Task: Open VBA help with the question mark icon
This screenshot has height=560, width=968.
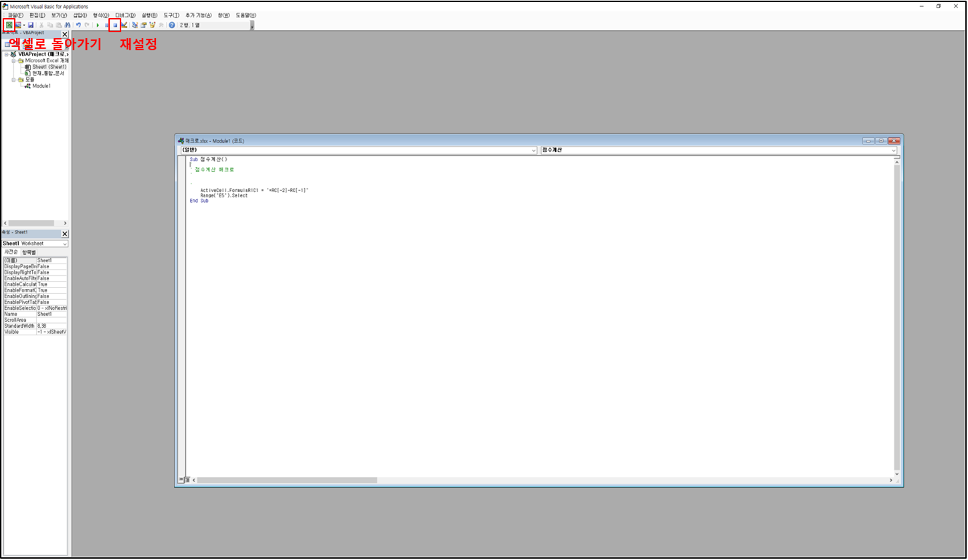Action: click(x=172, y=25)
